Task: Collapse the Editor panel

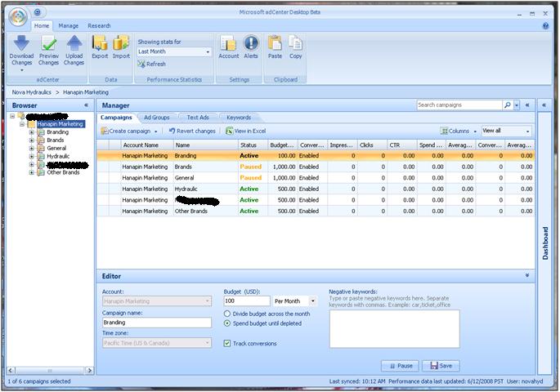Action: 527,276
